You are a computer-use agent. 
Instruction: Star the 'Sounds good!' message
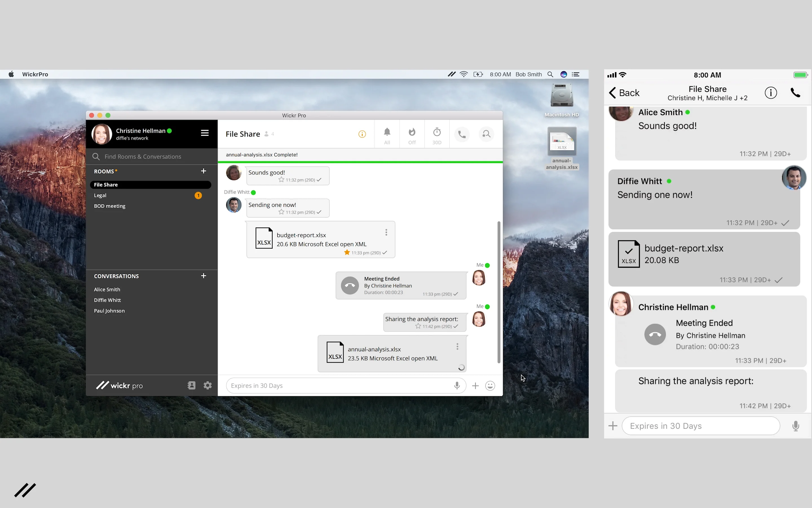point(281,179)
